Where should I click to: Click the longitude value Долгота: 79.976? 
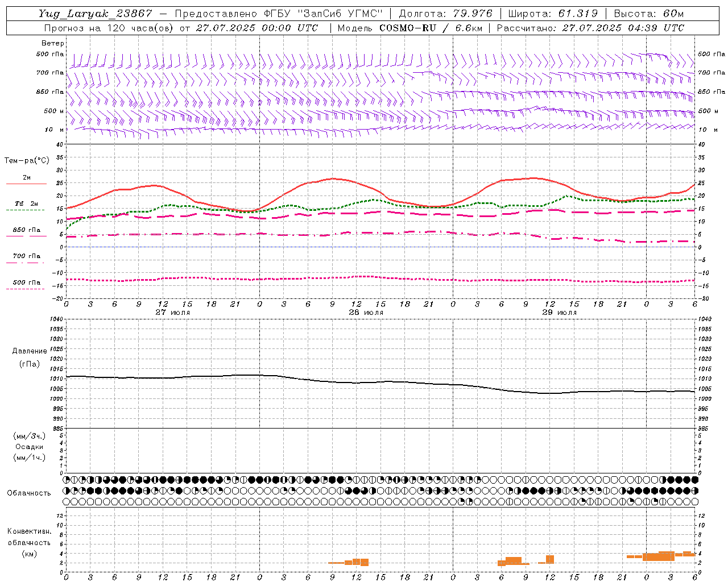coord(445,14)
